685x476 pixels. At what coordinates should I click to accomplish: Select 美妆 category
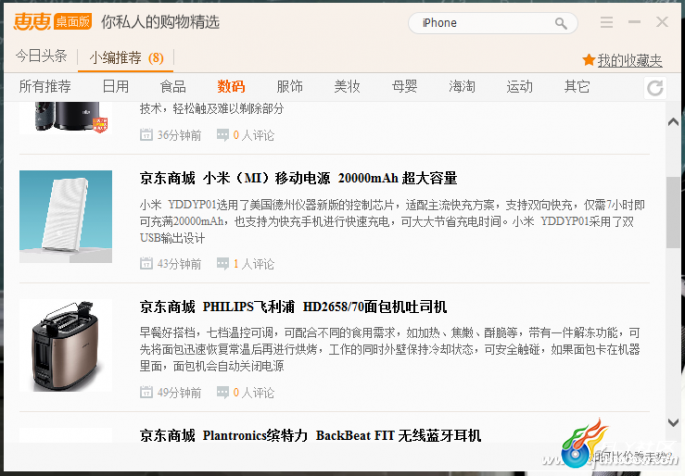click(347, 86)
